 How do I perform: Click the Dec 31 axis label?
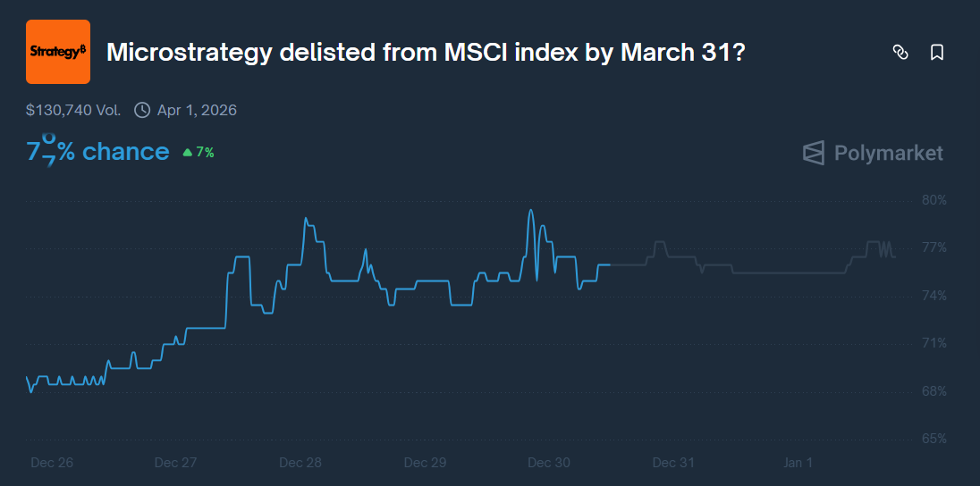click(673, 463)
